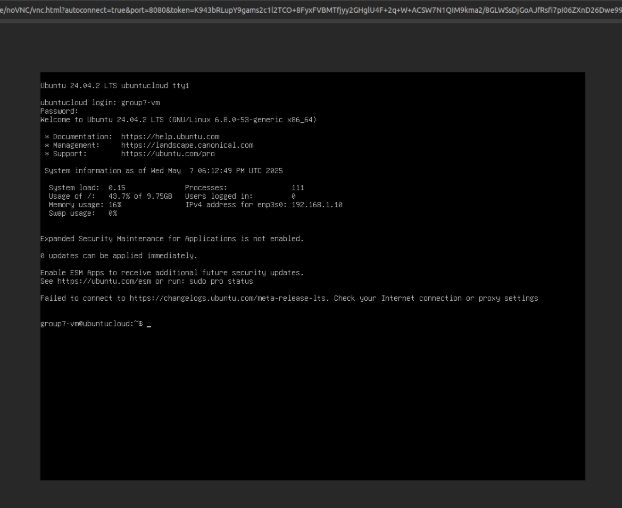Click the blinking cursor after the shell prompt
This screenshot has width=622, height=508.
coord(149,326)
